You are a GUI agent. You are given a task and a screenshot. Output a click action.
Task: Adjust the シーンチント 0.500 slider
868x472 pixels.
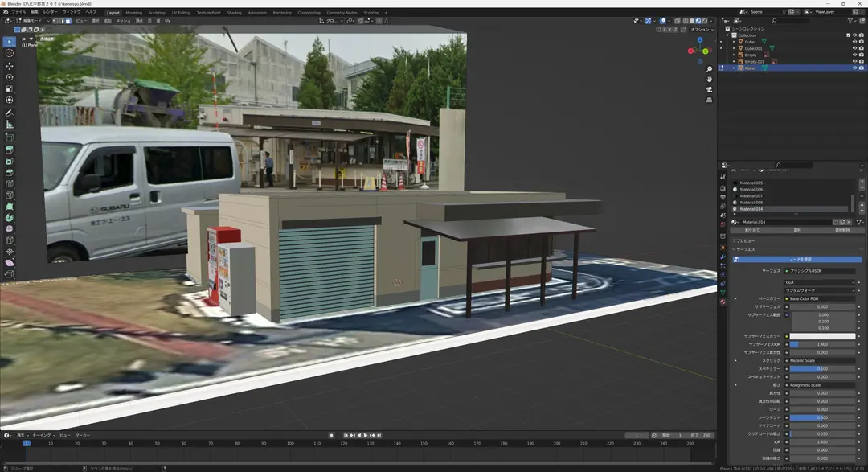pyautogui.click(x=822, y=417)
